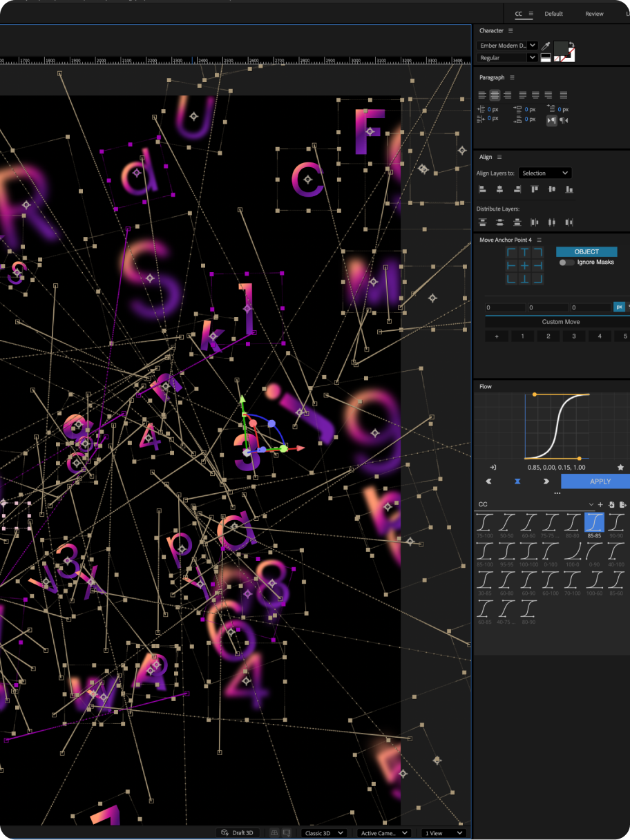This screenshot has width=630, height=840.
Task: Justify all paragraph lines
Action: click(x=564, y=95)
